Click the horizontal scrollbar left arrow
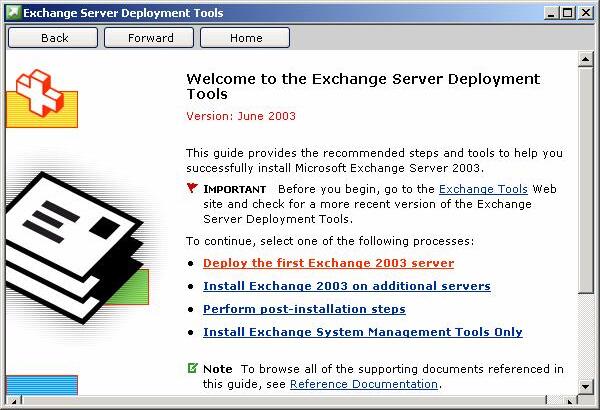The height and width of the screenshot is (410, 600). (14, 401)
